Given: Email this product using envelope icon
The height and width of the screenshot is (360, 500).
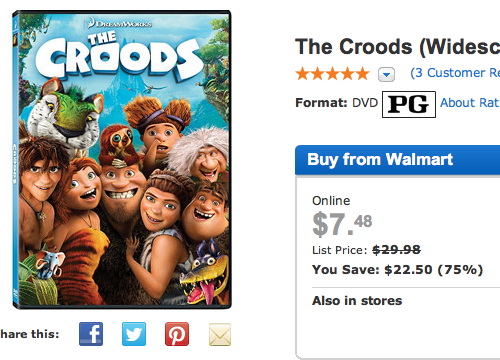Looking at the screenshot, I should 220,334.
